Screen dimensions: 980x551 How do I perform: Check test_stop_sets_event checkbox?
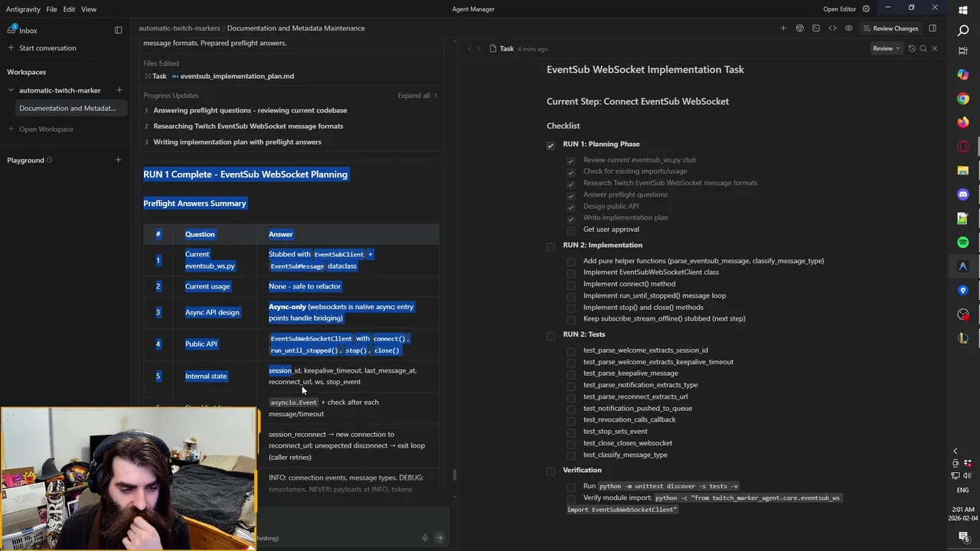(571, 432)
